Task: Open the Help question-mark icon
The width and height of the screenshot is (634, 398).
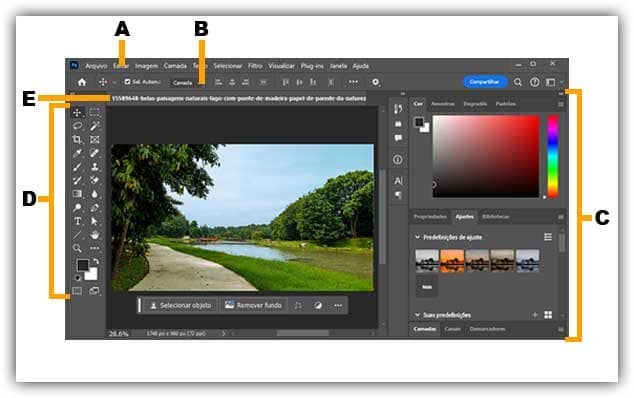Action: [x=535, y=82]
